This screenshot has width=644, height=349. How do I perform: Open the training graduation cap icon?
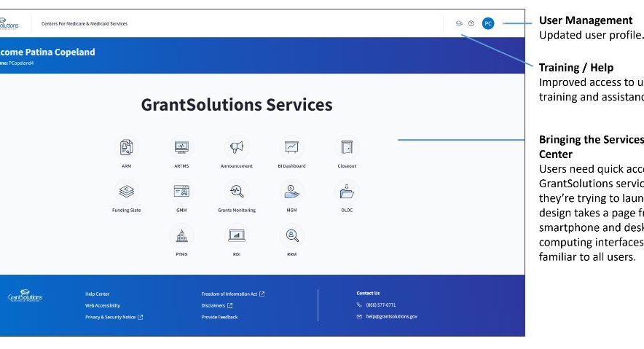click(x=459, y=23)
